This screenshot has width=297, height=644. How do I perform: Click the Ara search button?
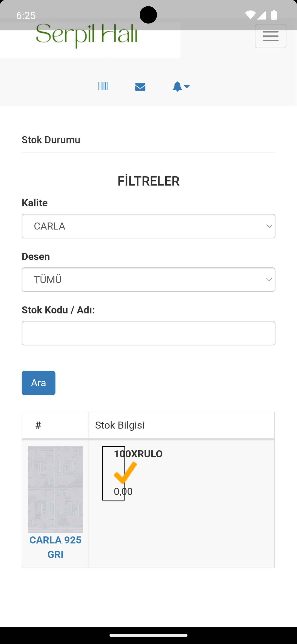pyautogui.click(x=39, y=383)
